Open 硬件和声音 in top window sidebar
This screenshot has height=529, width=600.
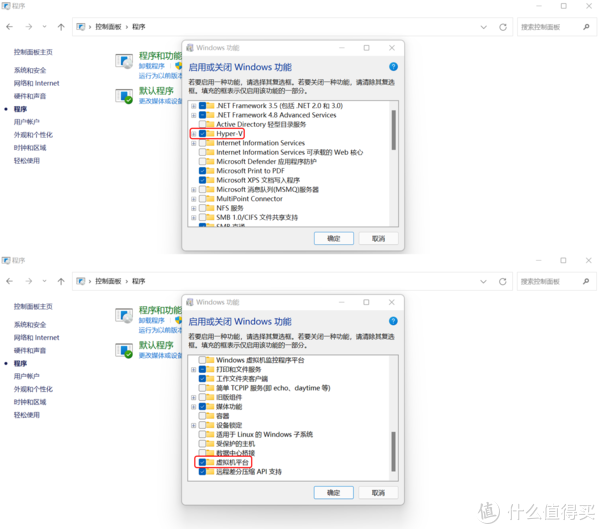(x=30, y=96)
